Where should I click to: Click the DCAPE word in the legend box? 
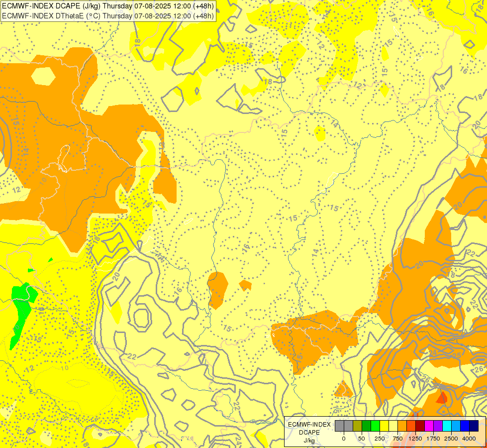click(309, 433)
